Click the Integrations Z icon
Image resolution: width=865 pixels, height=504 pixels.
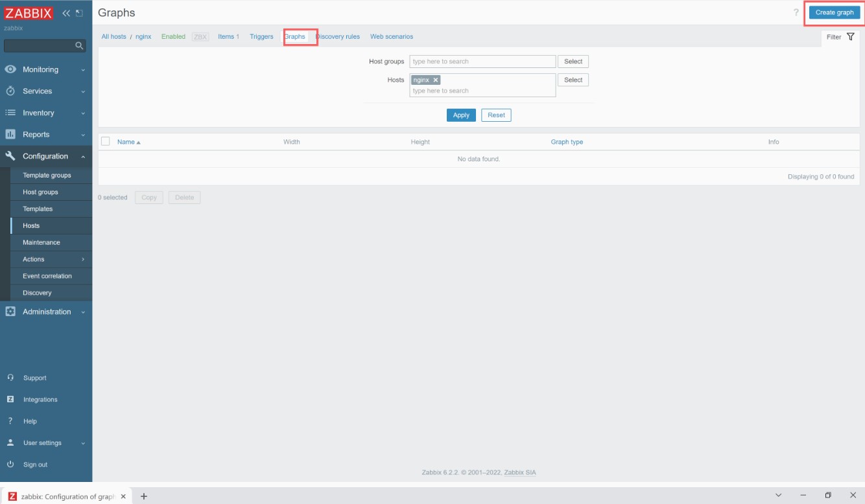[x=10, y=400]
